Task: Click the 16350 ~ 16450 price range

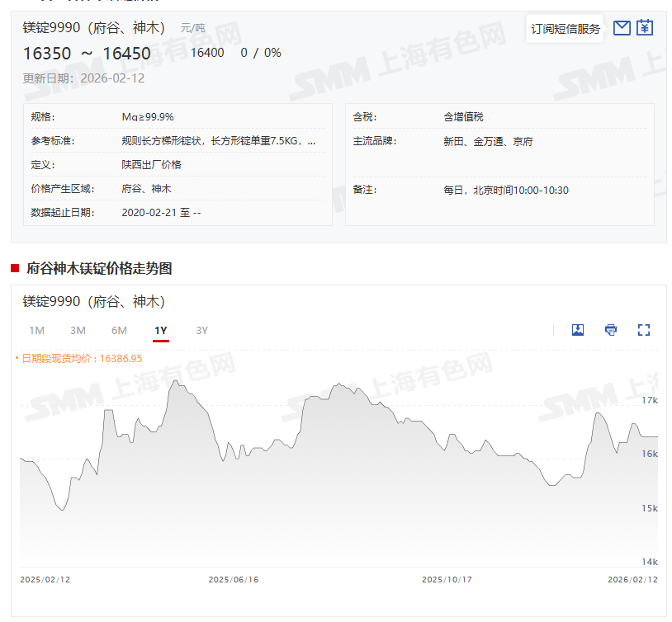Action: [x=87, y=54]
